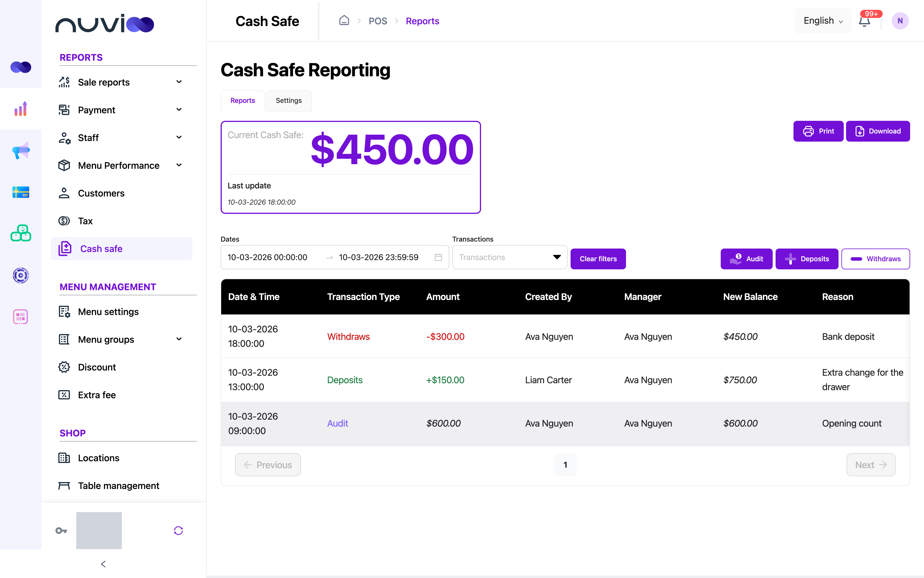Open the English language dropdown
Viewport: 924px width, 578px height.
(823, 21)
